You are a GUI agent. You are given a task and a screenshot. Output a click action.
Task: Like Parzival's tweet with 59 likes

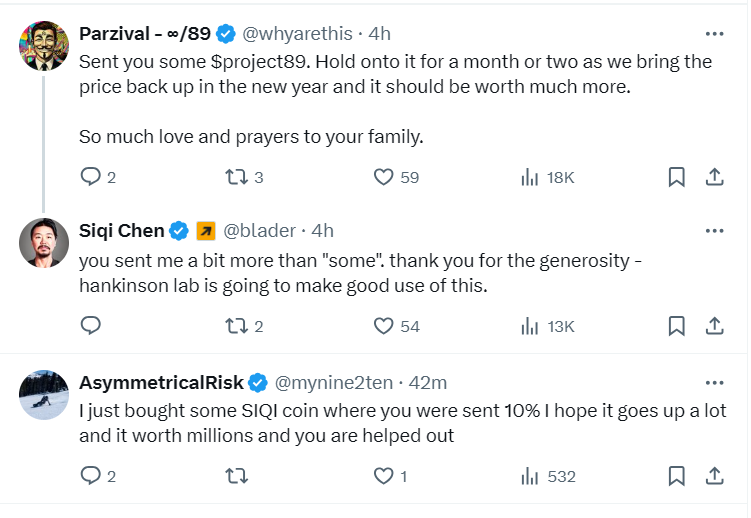(383, 177)
